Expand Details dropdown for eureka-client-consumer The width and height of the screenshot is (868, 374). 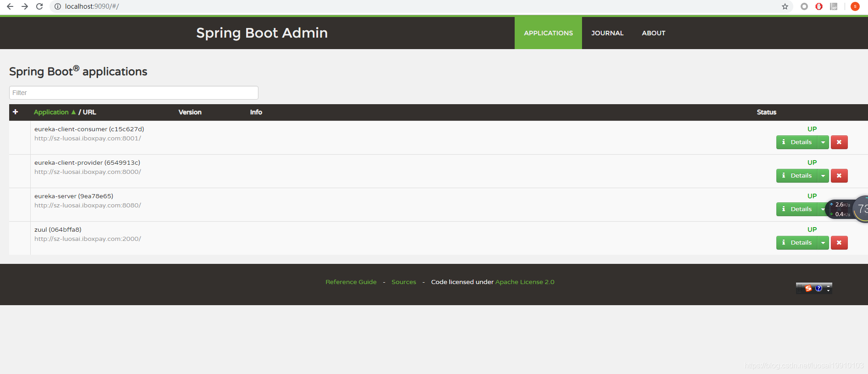click(823, 142)
